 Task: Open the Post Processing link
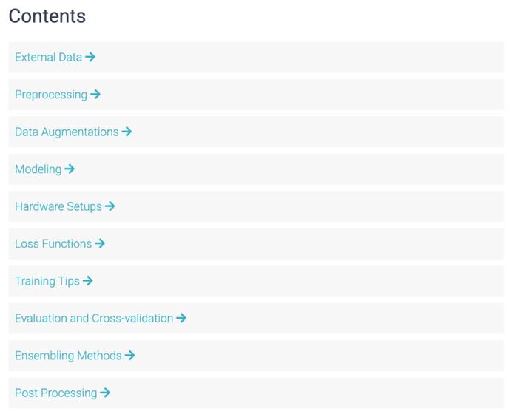(56, 393)
